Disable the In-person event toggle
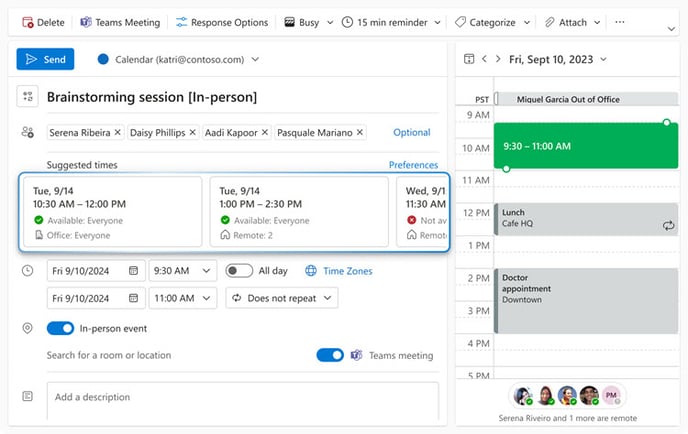 [x=61, y=328]
